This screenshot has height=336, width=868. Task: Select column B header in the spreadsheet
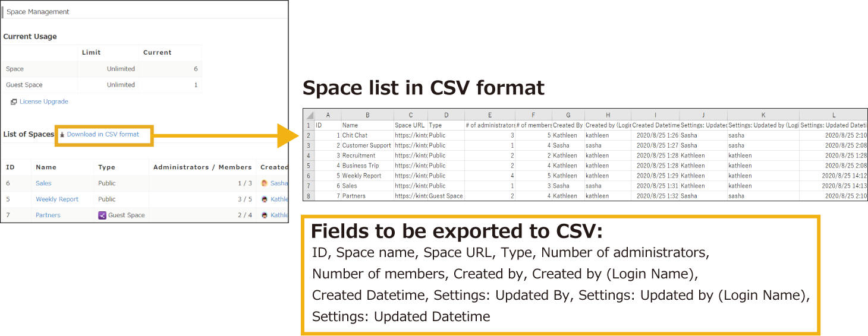click(367, 115)
